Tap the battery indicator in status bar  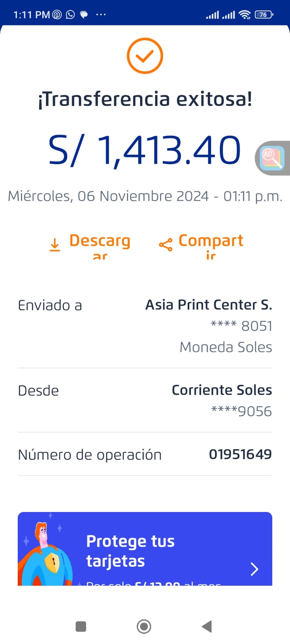tap(264, 15)
